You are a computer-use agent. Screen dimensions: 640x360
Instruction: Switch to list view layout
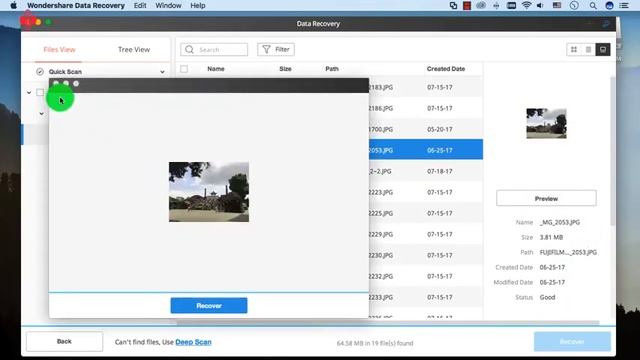(588, 49)
